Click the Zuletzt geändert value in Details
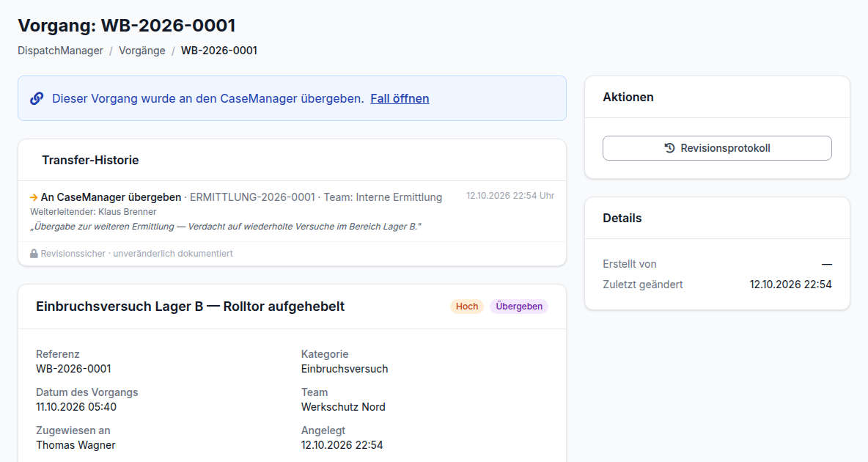868x462 pixels. point(790,285)
